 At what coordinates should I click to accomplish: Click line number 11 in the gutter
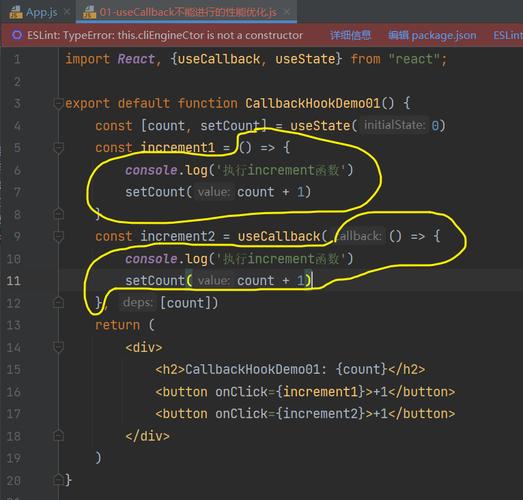point(14,281)
